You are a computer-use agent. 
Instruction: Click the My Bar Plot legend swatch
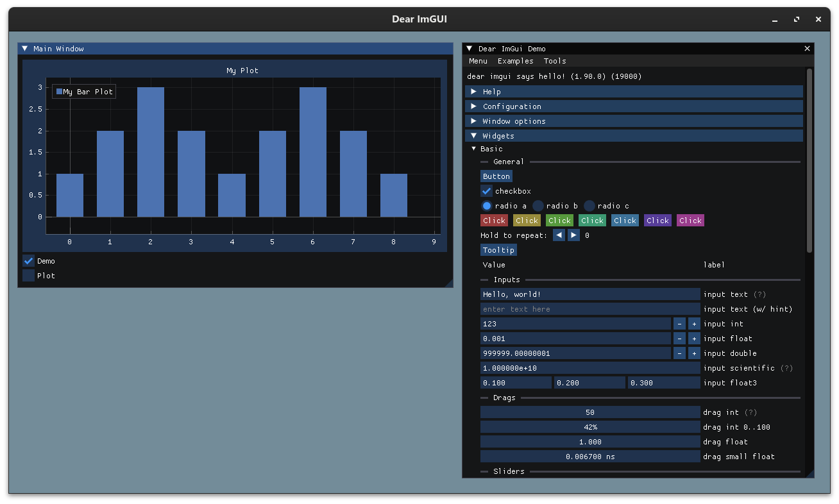tap(59, 92)
